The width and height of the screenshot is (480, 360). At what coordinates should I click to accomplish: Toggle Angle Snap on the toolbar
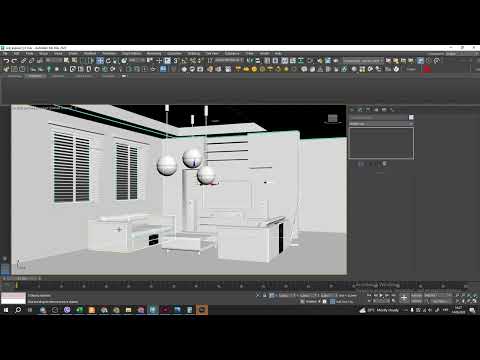pyautogui.click(x=184, y=61)
